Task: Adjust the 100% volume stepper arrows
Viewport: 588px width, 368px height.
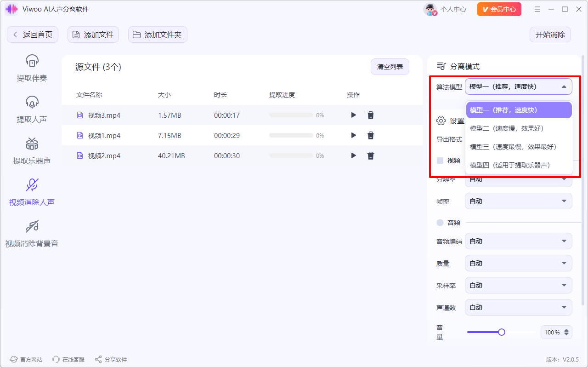Action: click(566, 332)
